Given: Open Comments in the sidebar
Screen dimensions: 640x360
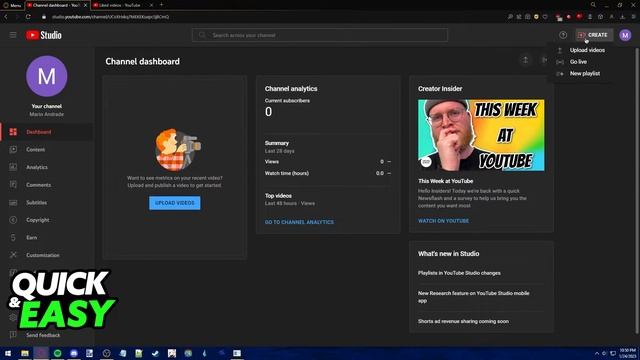Looking at the screenshot, I should (x=47, y=184).
